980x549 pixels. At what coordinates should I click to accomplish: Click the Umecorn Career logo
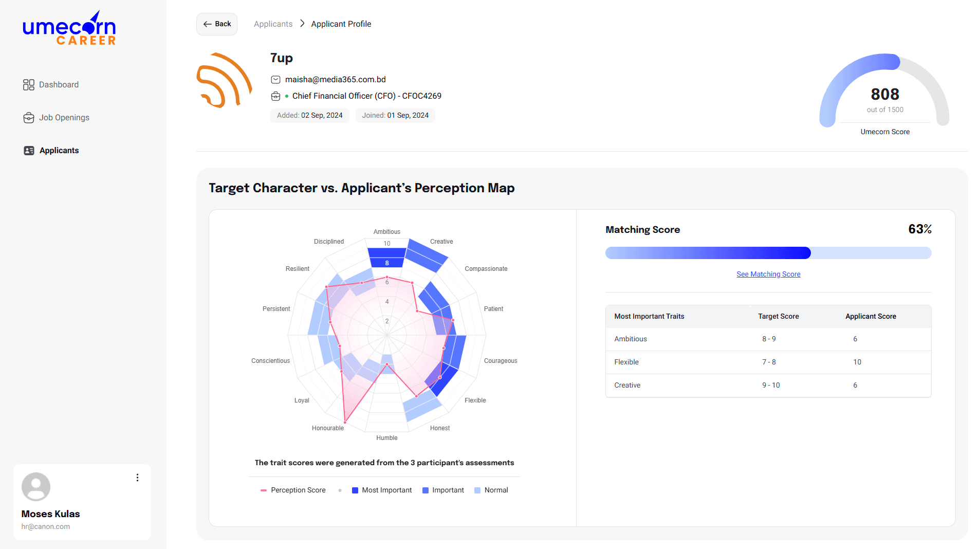tap(69, 29)
